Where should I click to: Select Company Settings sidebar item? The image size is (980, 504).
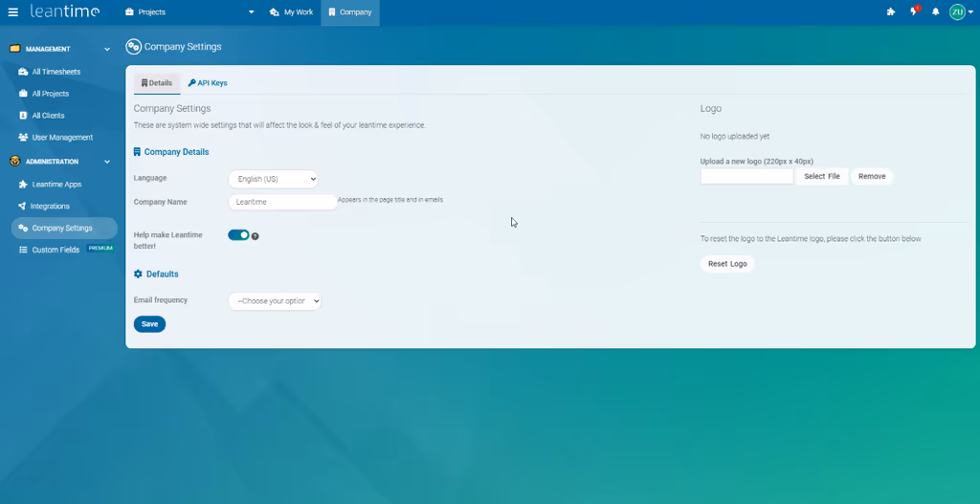pyautogui.click(x=64, y=228)
